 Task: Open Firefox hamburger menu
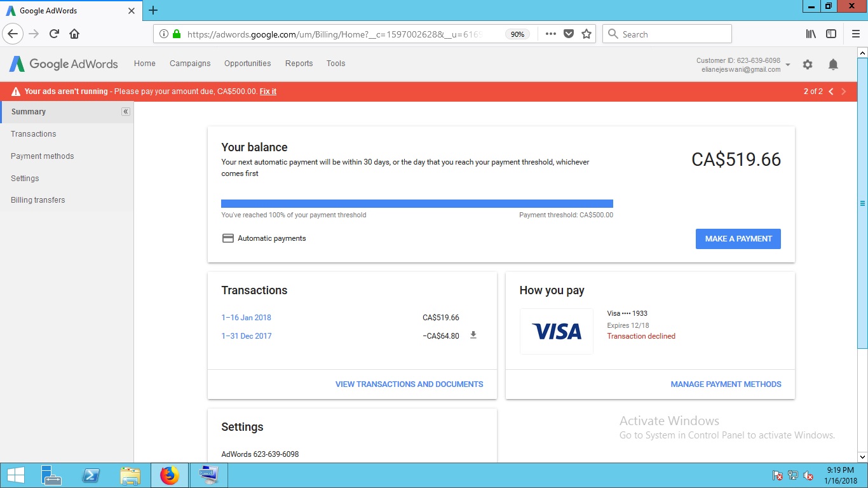tap(855, 34)
